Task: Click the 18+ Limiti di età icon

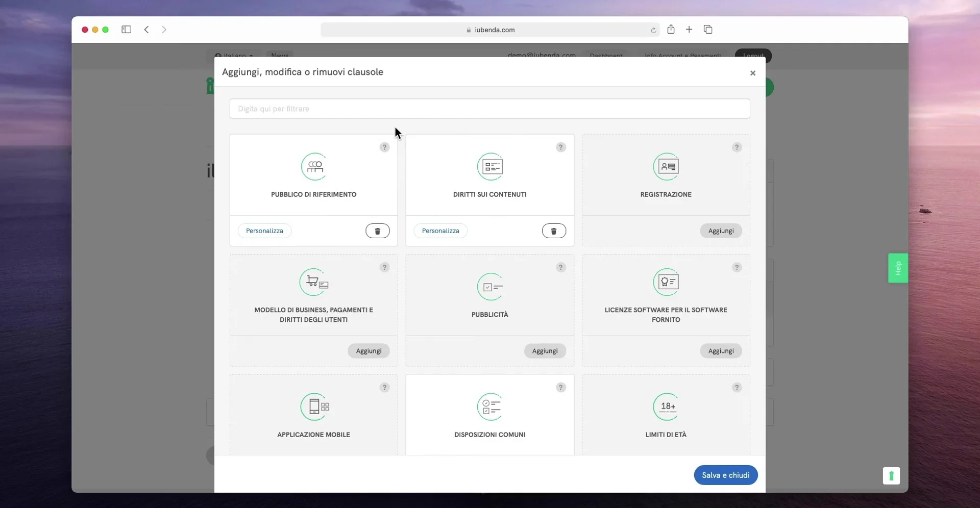Action: 666,407
